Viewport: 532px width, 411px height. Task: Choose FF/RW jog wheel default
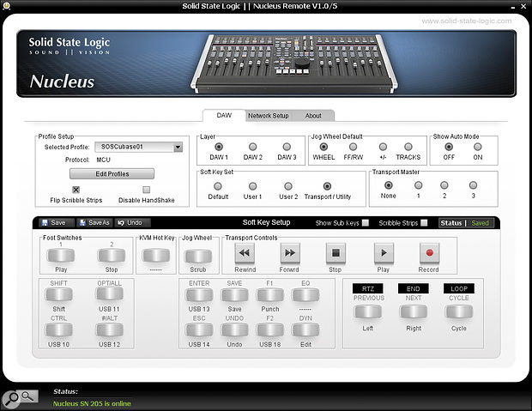tap(353, 147)
